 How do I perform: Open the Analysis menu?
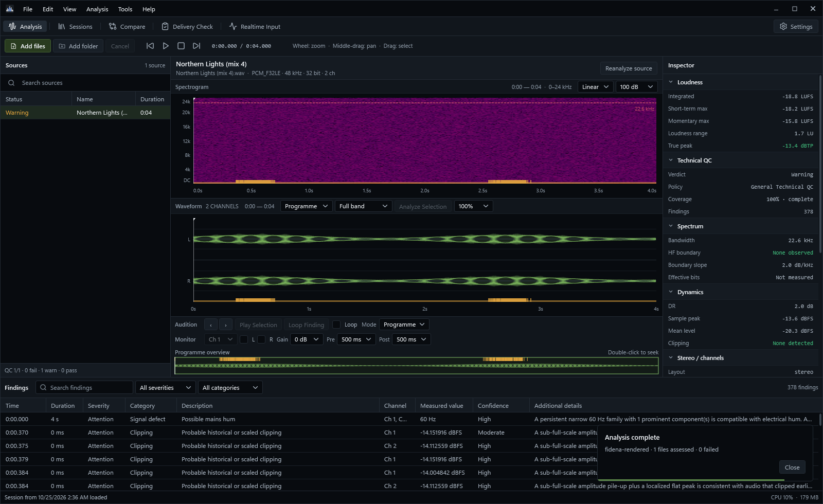click(97, 9)
